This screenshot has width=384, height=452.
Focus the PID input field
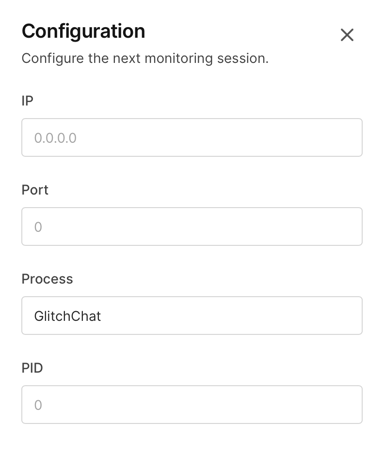tap(192, 404)
